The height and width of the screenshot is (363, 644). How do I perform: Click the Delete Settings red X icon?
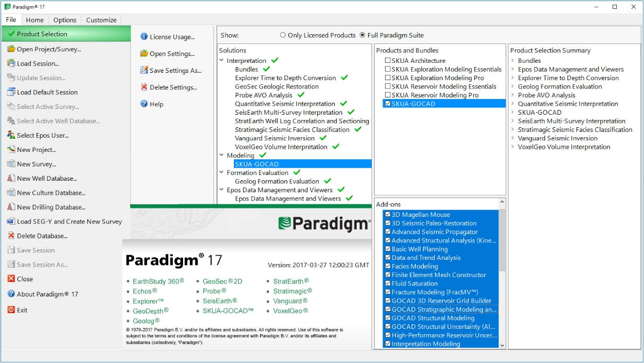click(x=144, y=87)
